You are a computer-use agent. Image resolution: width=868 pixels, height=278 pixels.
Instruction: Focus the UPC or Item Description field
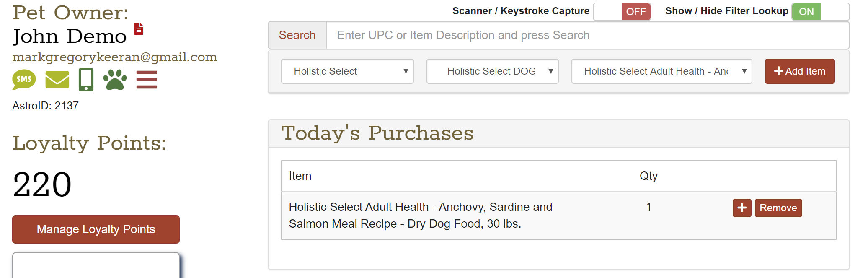pos(587,35)
